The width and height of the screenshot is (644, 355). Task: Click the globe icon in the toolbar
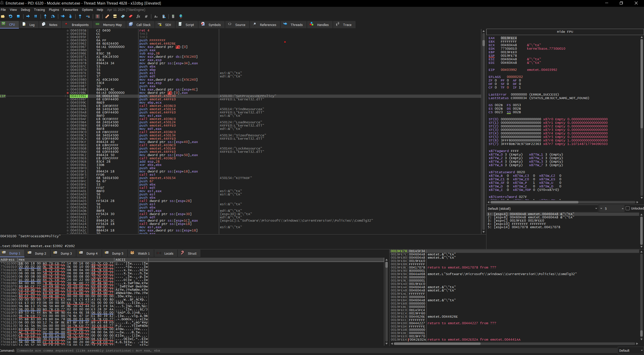point(181,16)
